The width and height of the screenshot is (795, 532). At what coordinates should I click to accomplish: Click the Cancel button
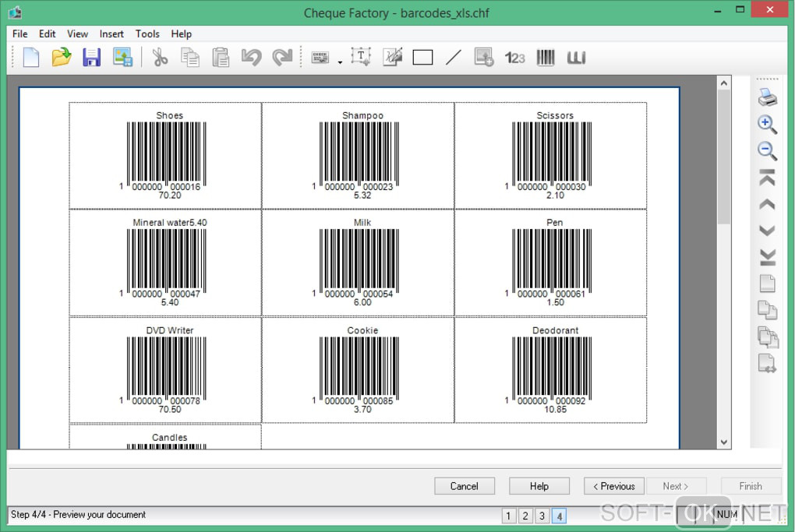point(465,486)
